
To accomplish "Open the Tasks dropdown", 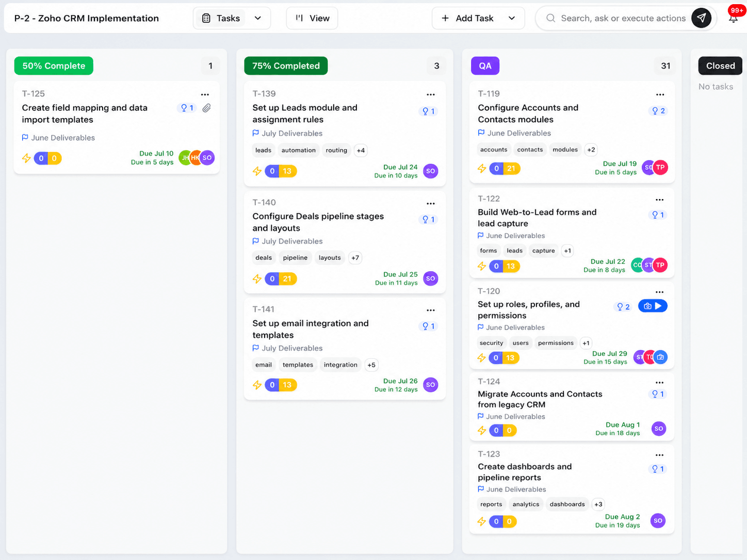I will [x=232, y=18].
